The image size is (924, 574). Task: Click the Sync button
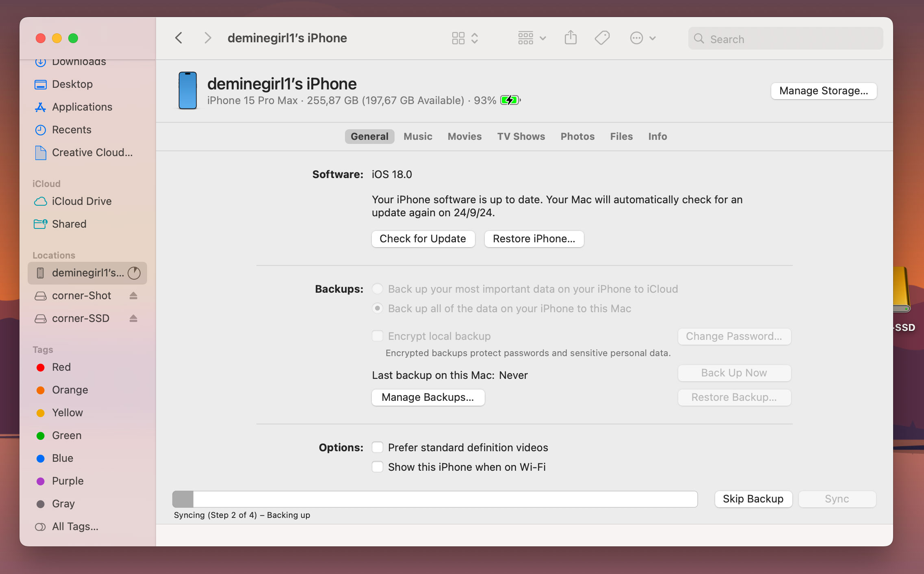pyautogui.click(x=837, y=499)
